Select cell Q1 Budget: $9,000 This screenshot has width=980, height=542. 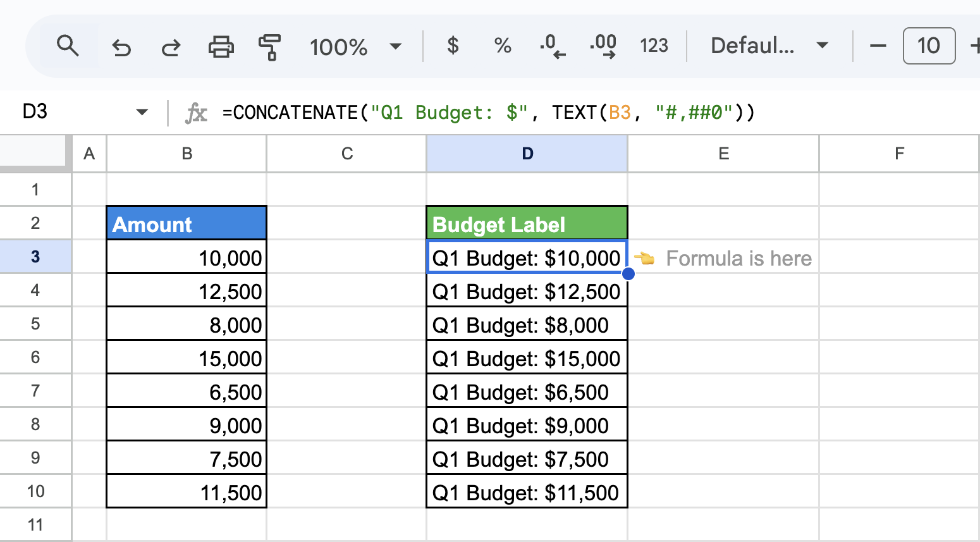527,424
